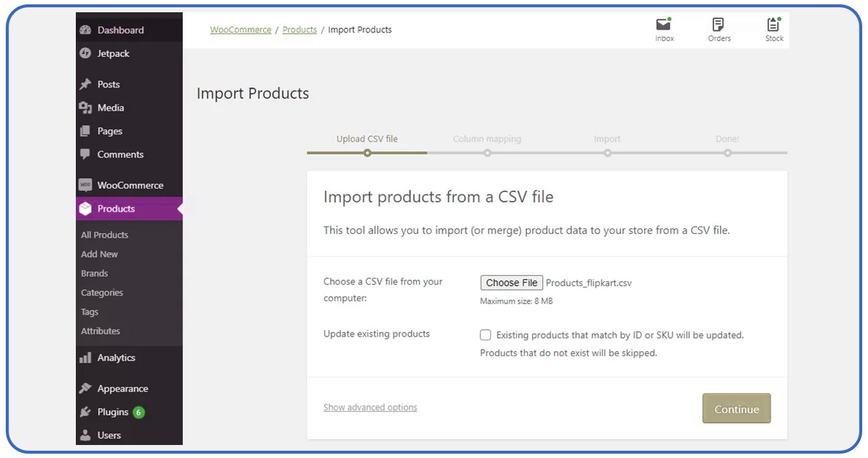868x458 pixels.
Task: Open the Categories submenu link
Action: pyautogui.click(x=102, y=293)
